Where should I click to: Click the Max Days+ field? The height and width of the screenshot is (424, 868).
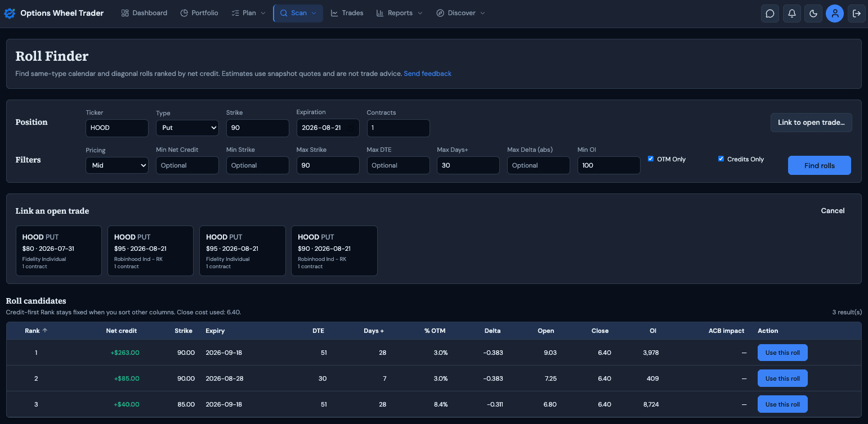click(x=468, y=165)
